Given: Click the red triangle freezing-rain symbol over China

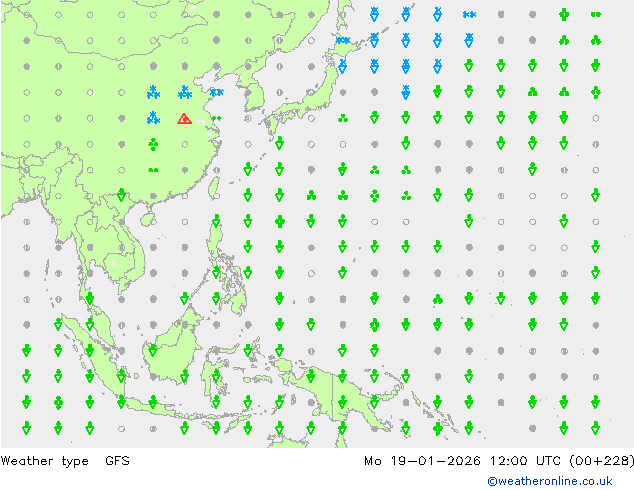Looking at the screenshot, I should pyautogui.click(x=184, y=118).
